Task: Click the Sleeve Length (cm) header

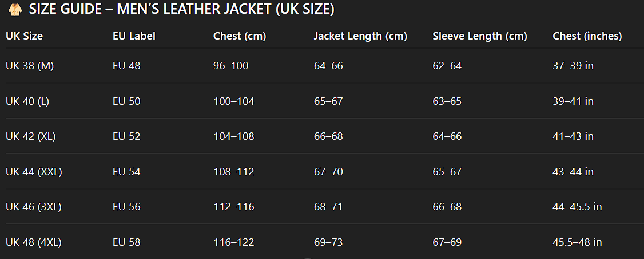Action: pyautogui.click(x=480, y=36)
